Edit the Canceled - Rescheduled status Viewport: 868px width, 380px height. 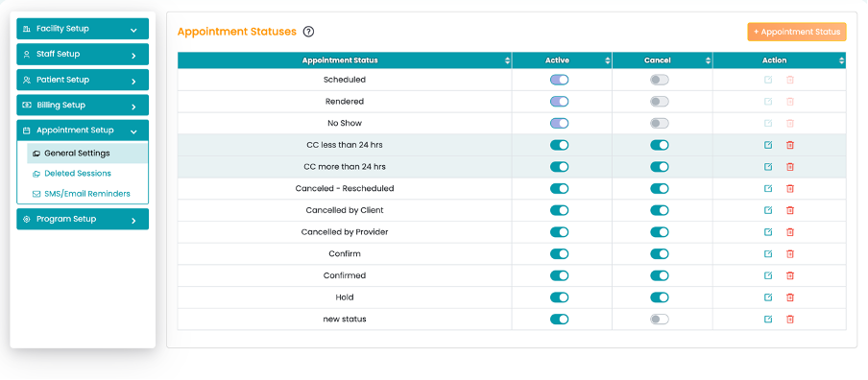[768, 189]
